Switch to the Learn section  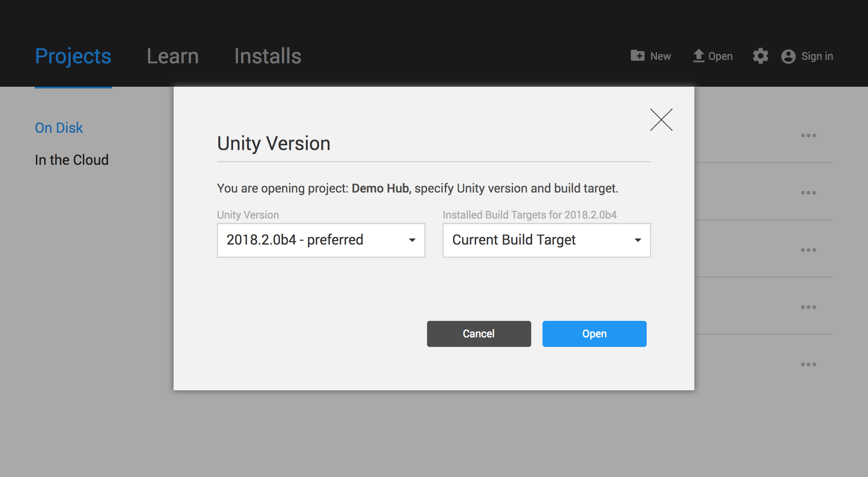[x=172, y=56]
